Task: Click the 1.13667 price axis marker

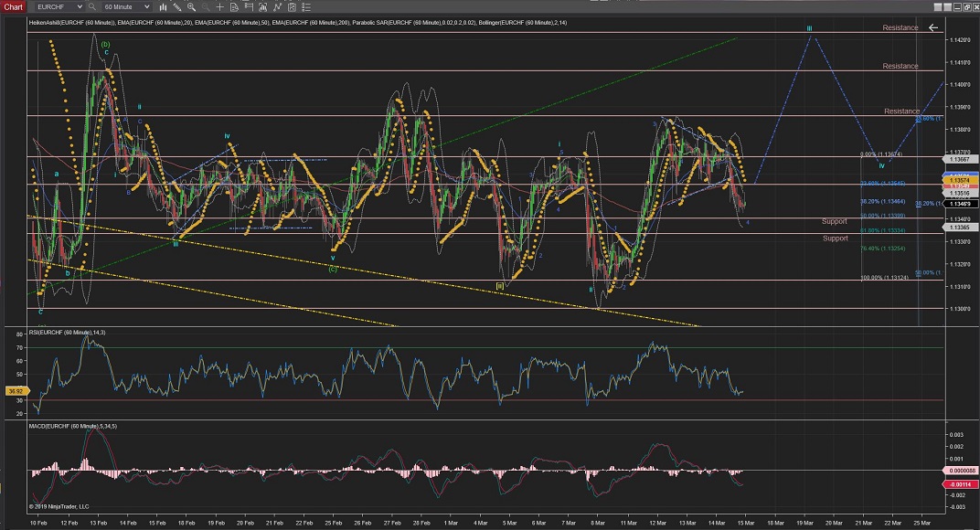Action: (959, 159)
